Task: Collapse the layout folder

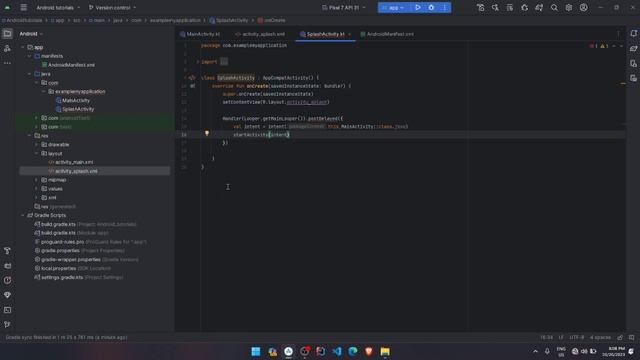Action: click(x=37, y=153)
